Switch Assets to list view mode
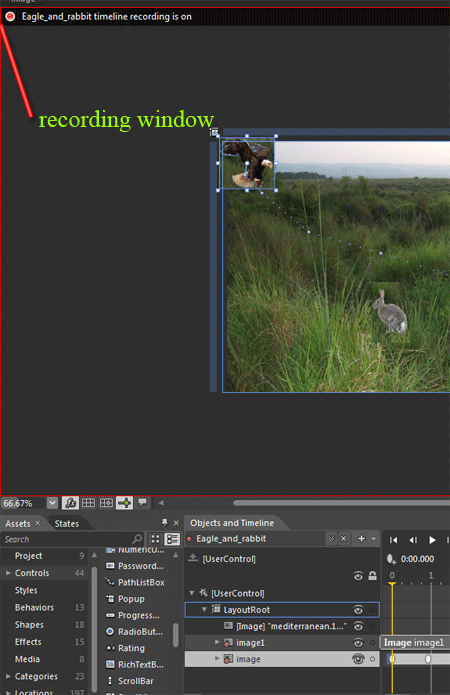The height and width of the screenshot is (695, 450). (172, 539)
